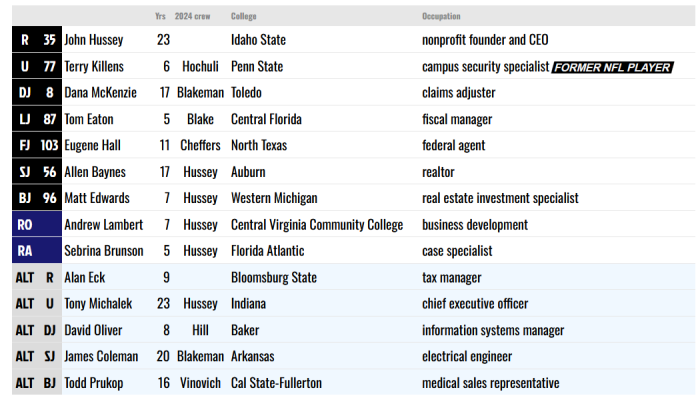Image resolution: width=700 pixels, height=398 pixels.
Task: Click the name Terry Killens
Action: (94, 66)
